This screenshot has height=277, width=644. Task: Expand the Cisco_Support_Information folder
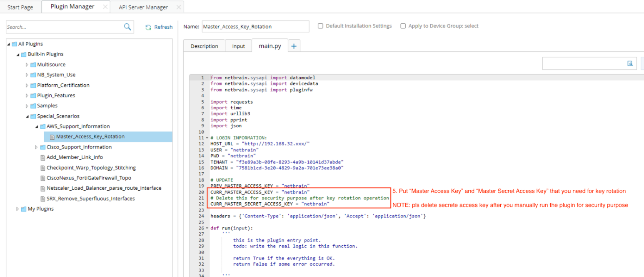pyautogui.click(x=37, y=147)
